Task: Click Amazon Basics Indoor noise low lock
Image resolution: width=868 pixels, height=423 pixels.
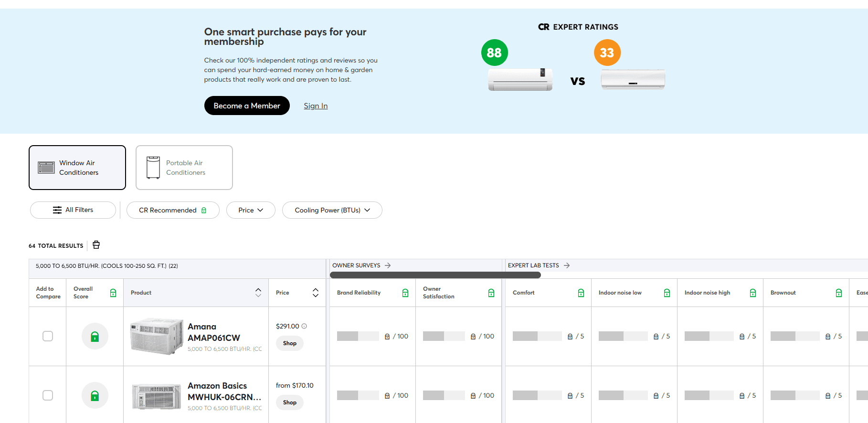Action: pyautogui.click(x=656, y=396)
